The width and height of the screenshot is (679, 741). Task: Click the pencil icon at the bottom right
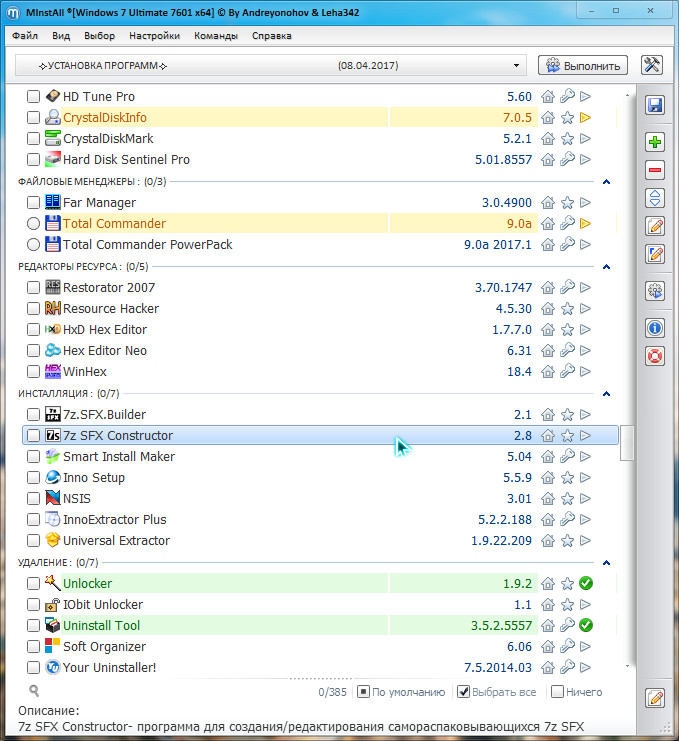point(655,698)
